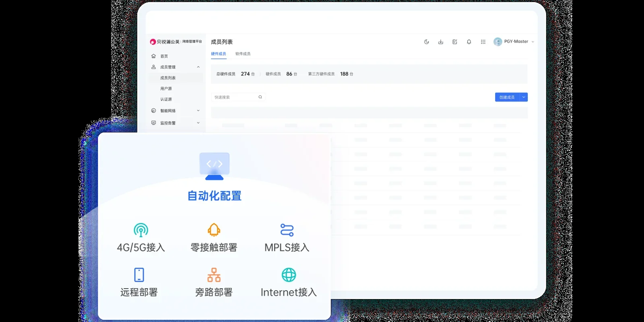Click the MPLS接入 route icon

click(x=287, y=230)
